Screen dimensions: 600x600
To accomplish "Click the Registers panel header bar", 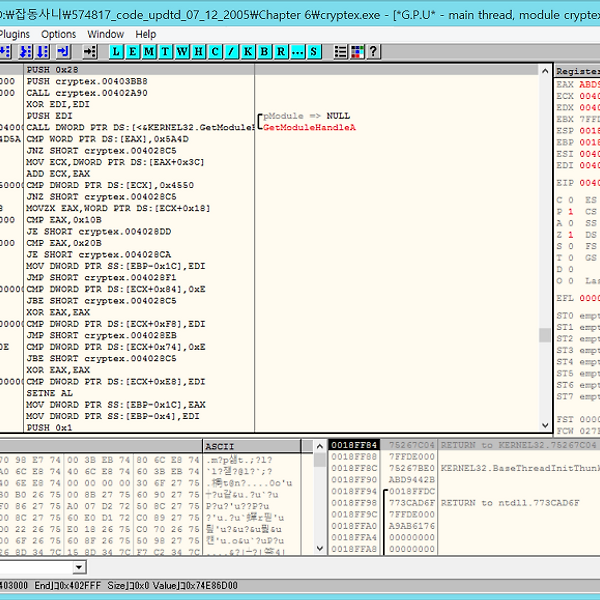I will pos(578,72).
